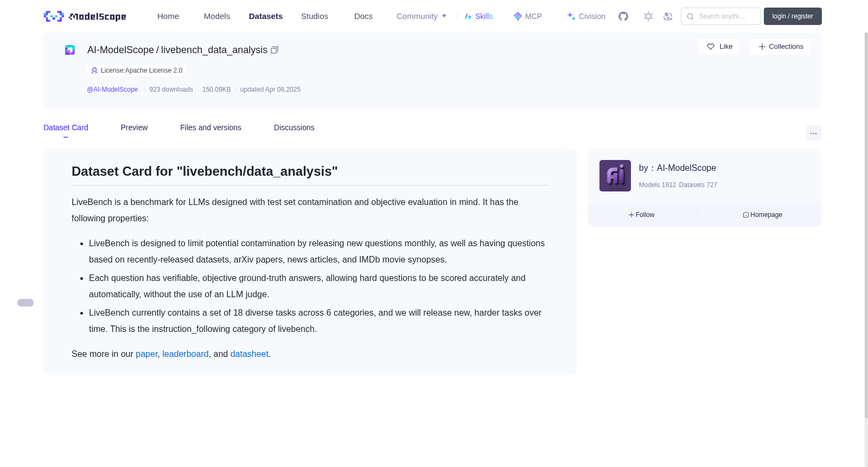Click the AI-ModelScope name in the title
Image resolution: width=868 pixels, height=467 pixels.
click(120, 50)
